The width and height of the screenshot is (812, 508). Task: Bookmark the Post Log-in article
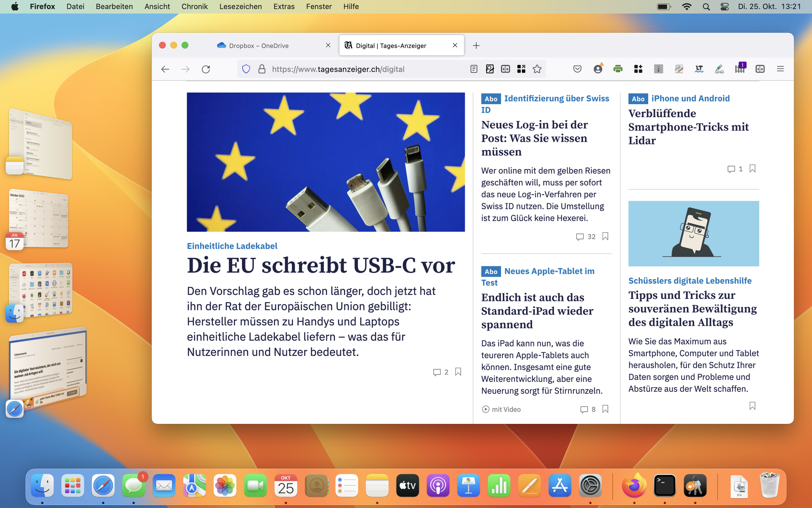click(x=605, y=237)
